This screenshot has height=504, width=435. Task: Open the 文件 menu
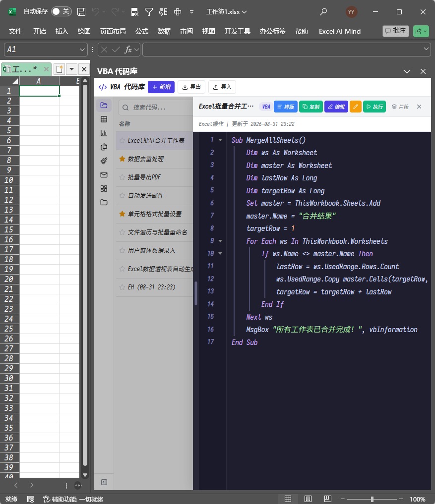point(15,31)
